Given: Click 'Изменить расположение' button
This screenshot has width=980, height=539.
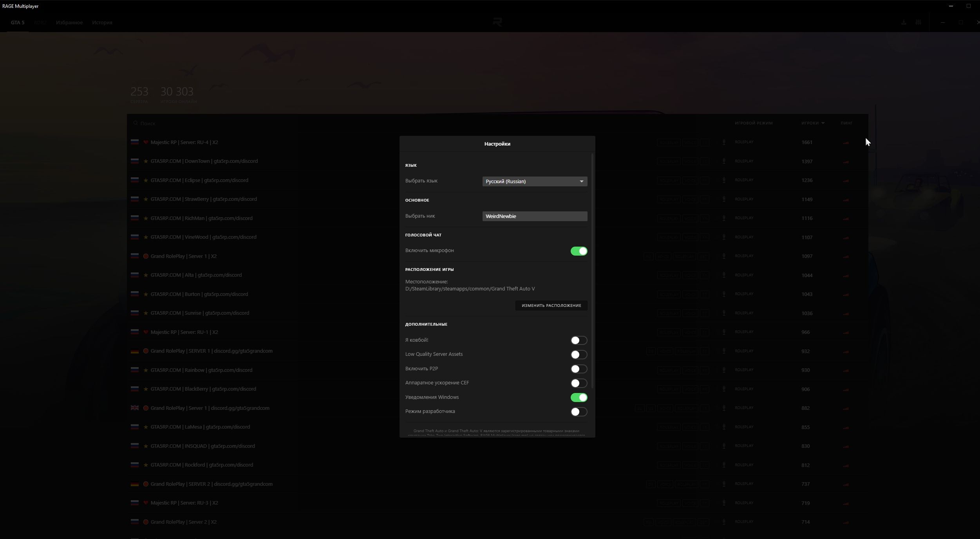Looking at the screenshot, I should click(x=551, y=305).
